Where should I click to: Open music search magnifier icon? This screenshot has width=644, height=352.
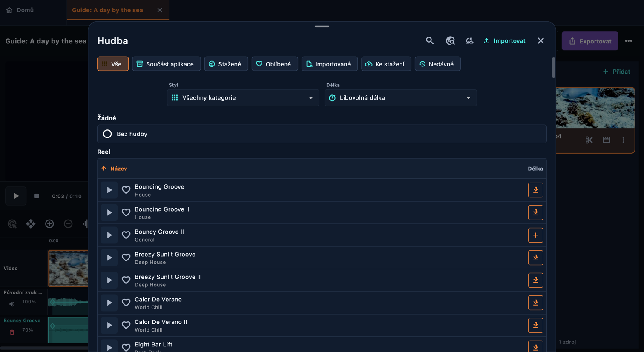coord(430,41)
